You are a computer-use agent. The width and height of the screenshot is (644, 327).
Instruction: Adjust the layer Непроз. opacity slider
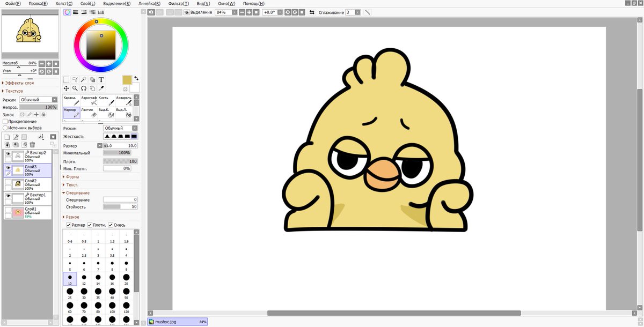pos(39,107)
